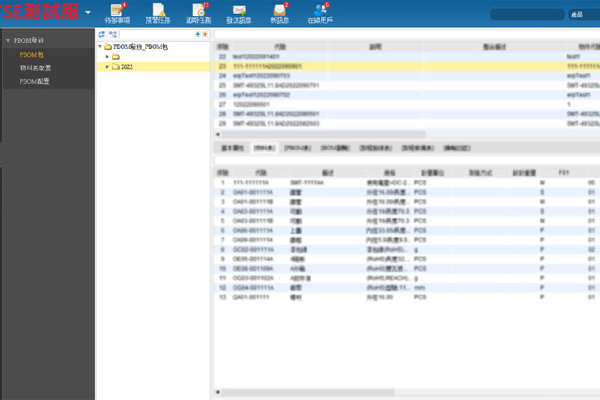Switch to the 基本屬性 tab
Screen dimensions: 600x400
click(x=232, y=148)
